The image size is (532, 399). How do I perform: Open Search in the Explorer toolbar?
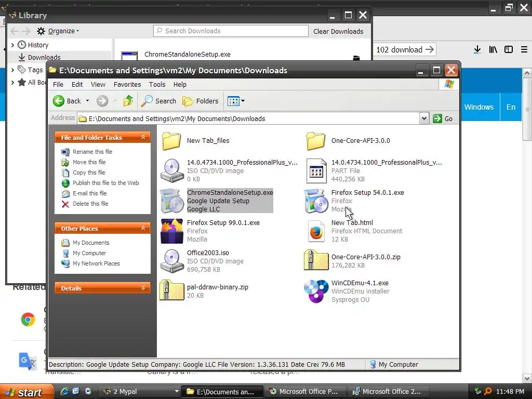(158, 101)
